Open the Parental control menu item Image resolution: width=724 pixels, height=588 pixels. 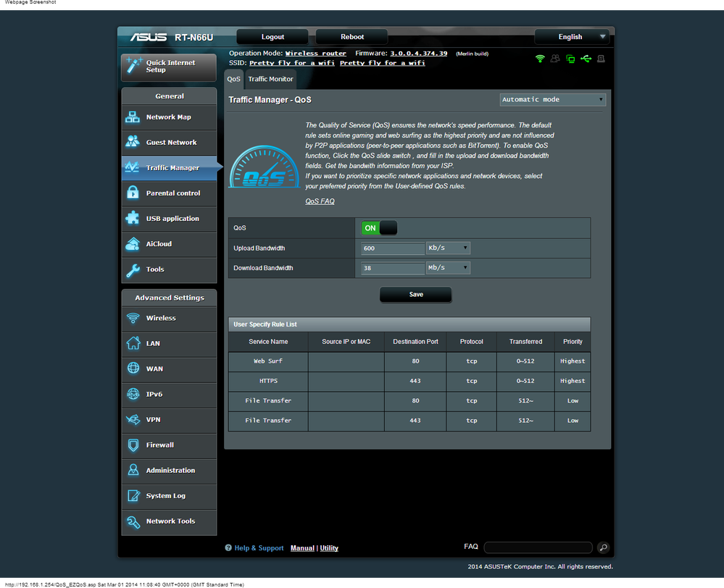[x=169, y=193]
